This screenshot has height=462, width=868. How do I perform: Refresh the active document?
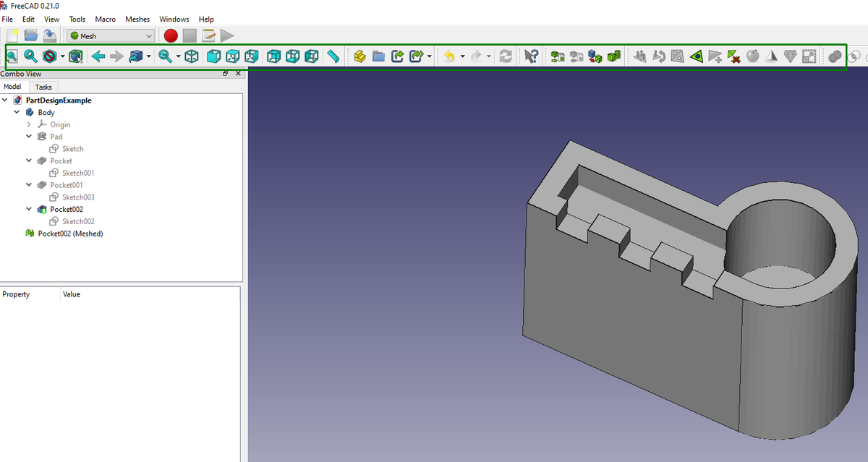tap(505, 56)
